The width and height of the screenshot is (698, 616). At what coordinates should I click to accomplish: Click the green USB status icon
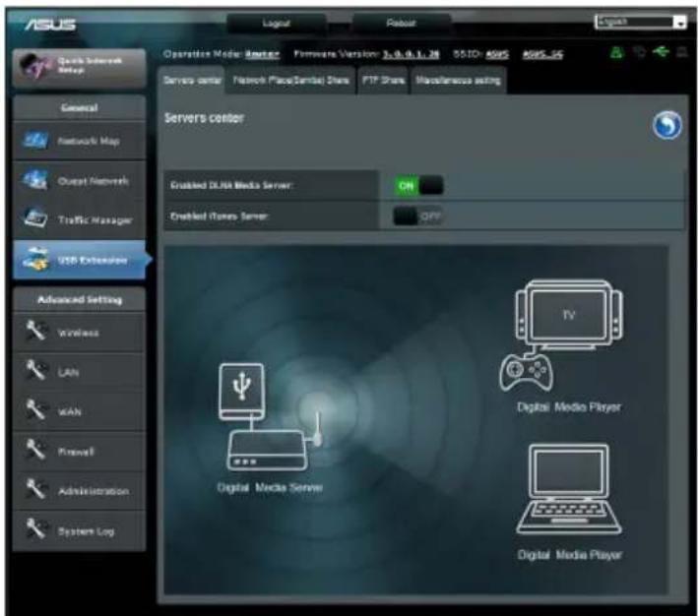tap(662, 52)
